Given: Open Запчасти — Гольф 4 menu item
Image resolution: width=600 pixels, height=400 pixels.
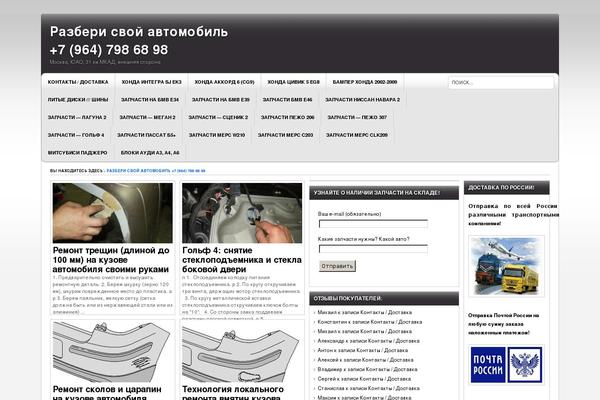Looking at the screenshot, I should click(76, 135).
